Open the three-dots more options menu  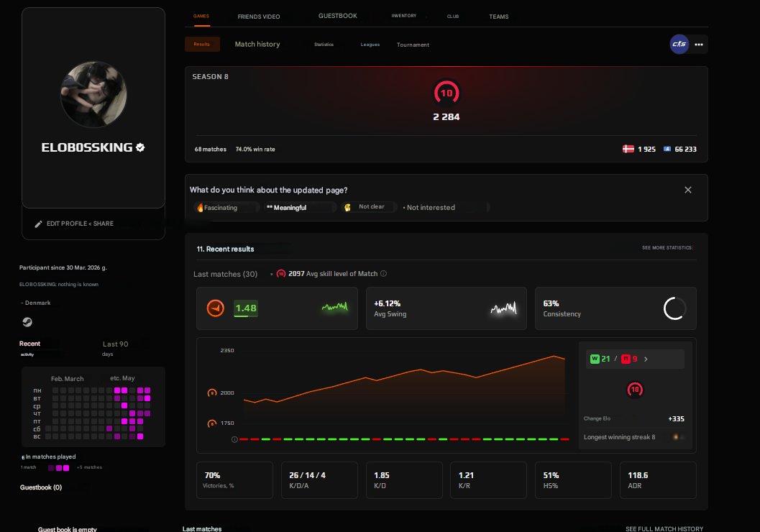(699, 45)
